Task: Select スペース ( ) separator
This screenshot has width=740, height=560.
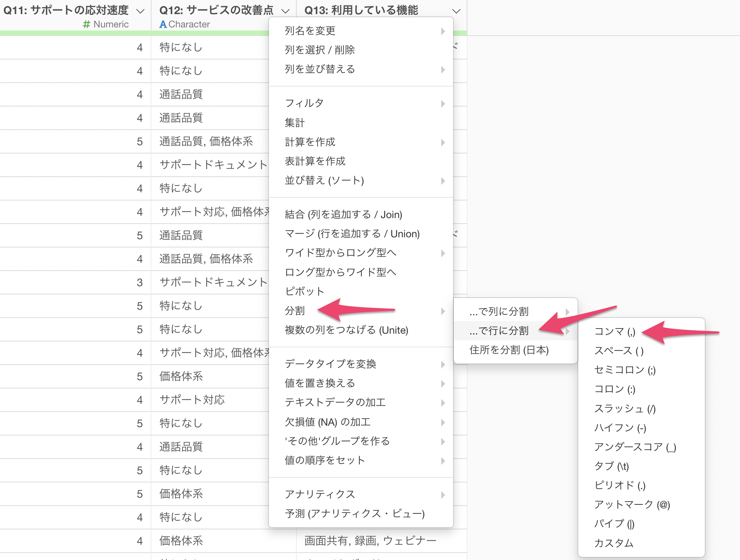Action: click(x=641, y=350)
